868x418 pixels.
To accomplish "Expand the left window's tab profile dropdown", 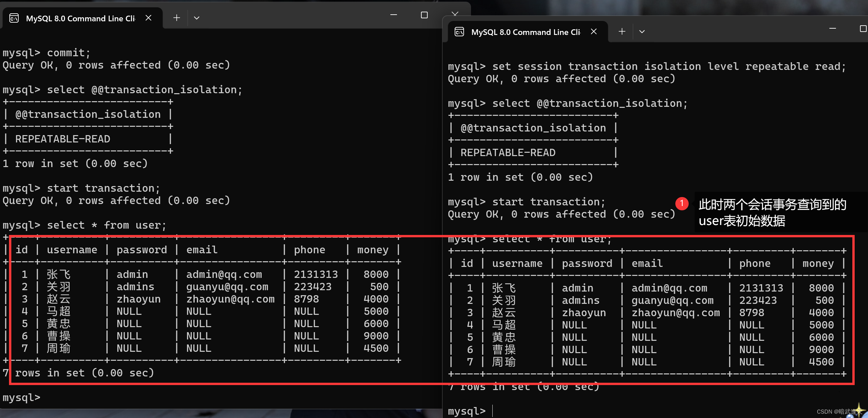I will pos(197,18).
